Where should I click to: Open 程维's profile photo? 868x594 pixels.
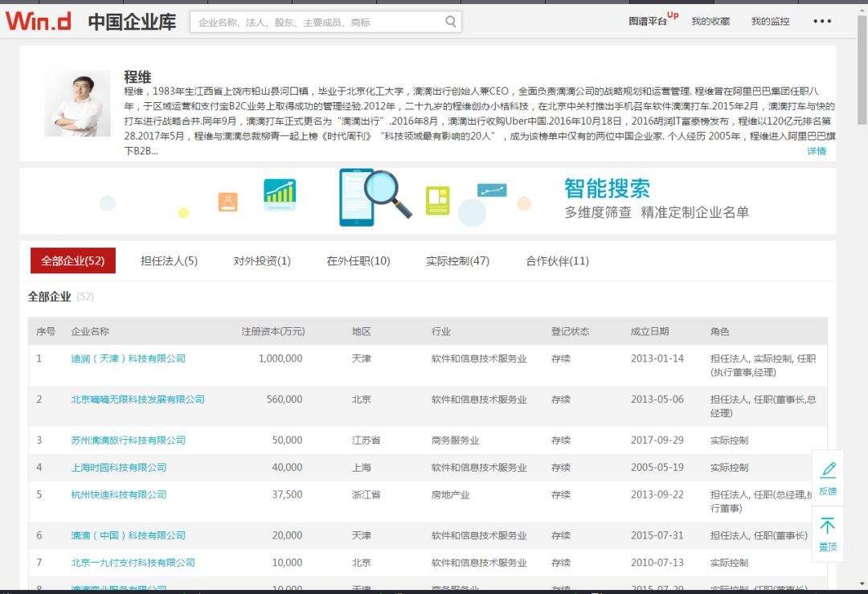point(77,103)
